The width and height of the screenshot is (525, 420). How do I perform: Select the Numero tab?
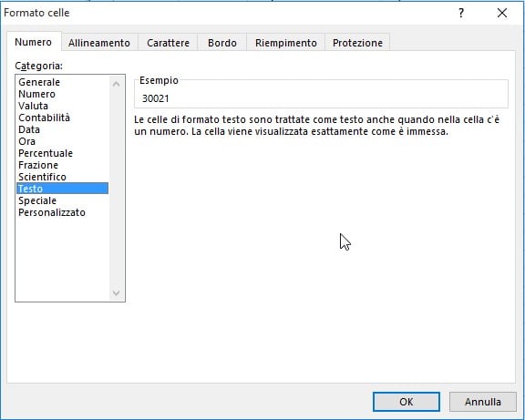(34, 42)
